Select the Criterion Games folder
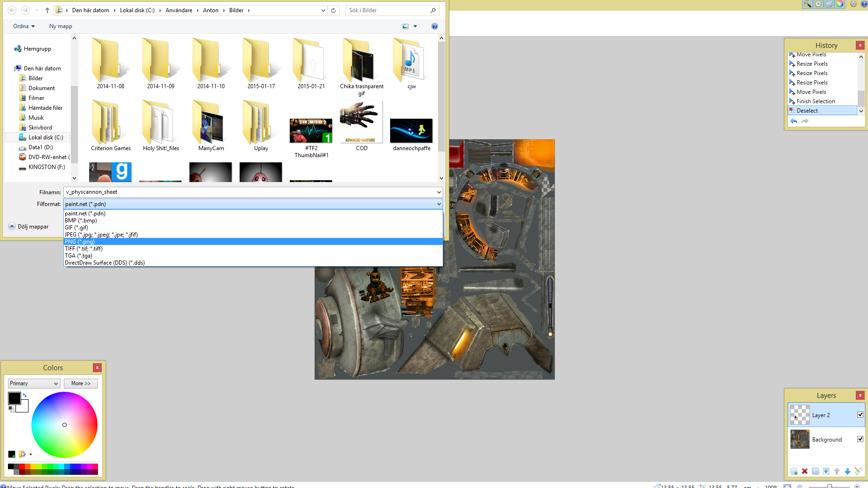 coord(111,126)
